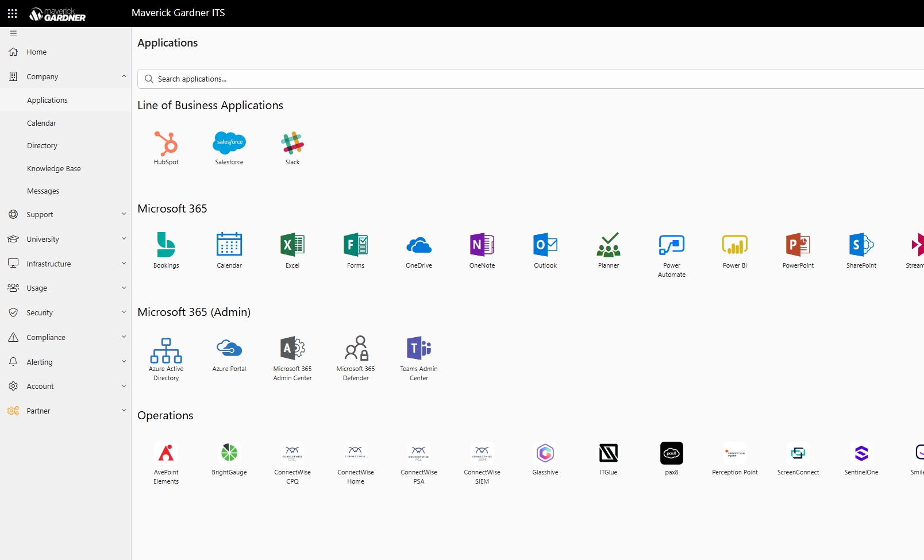Screen dimensions: 924x560
Task: Open the app launcher grid icon
Action: tap(13, 13)
